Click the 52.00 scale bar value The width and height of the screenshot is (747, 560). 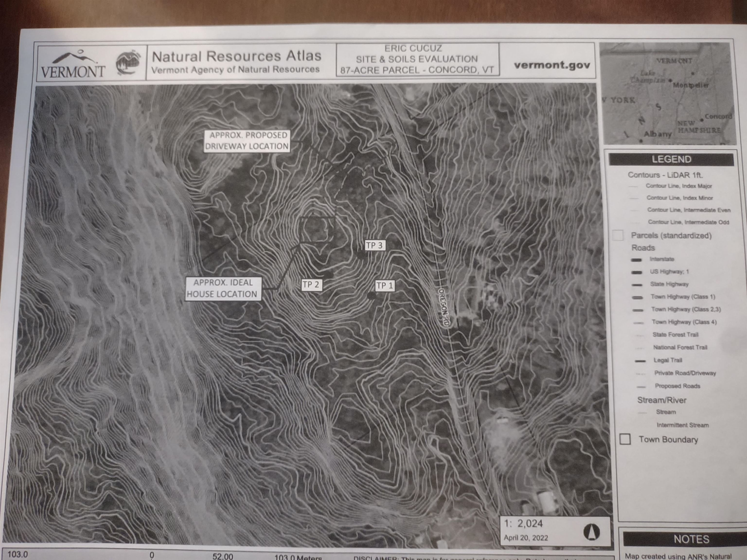coord(222,556)
